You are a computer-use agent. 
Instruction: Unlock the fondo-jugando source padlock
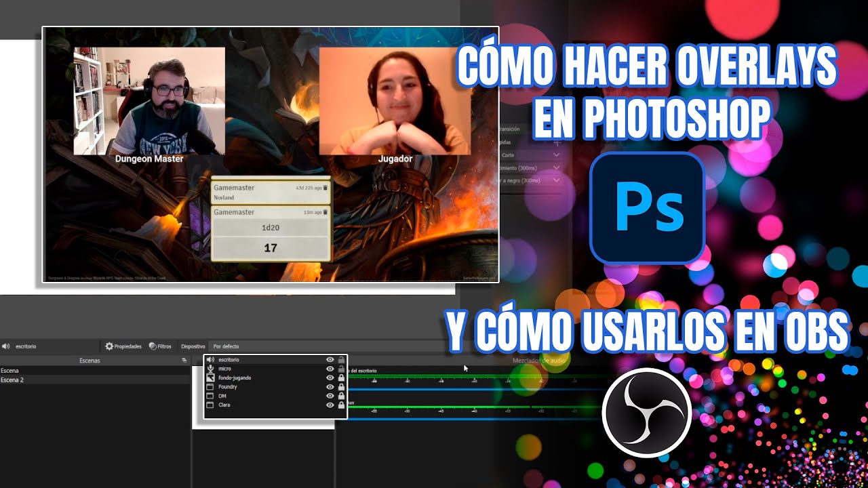(341, 378)
